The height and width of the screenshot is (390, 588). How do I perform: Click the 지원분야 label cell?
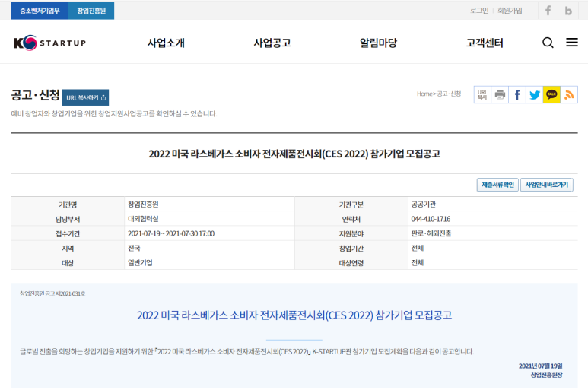(351, 233)
